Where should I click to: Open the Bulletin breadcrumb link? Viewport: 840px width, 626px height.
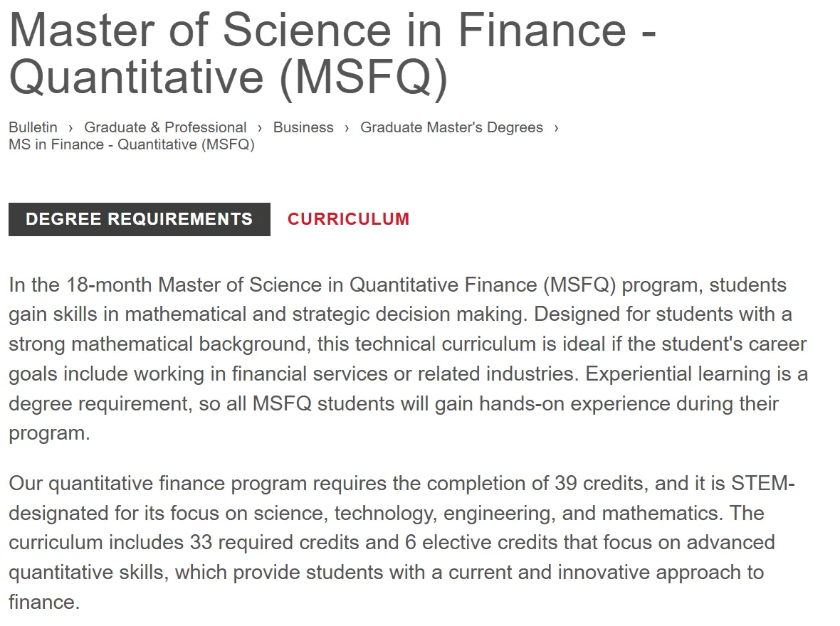[x=33, y=127]
